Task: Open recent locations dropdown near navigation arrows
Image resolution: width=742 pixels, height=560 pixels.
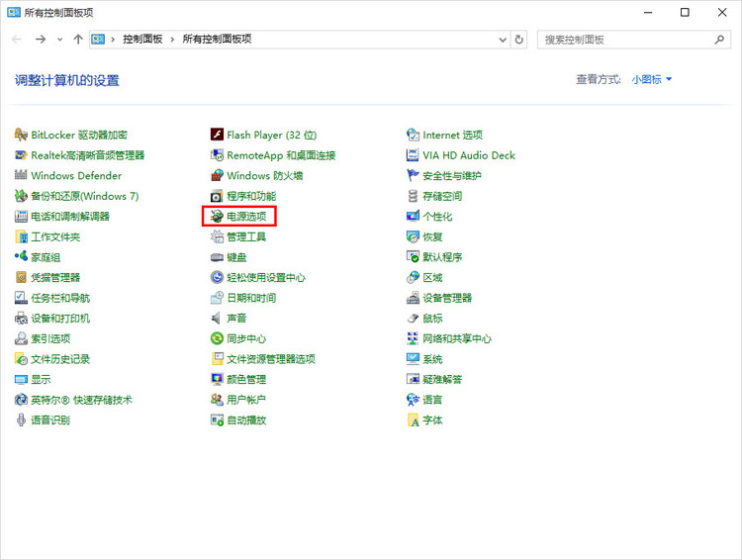Action: (x=59, y=40)
